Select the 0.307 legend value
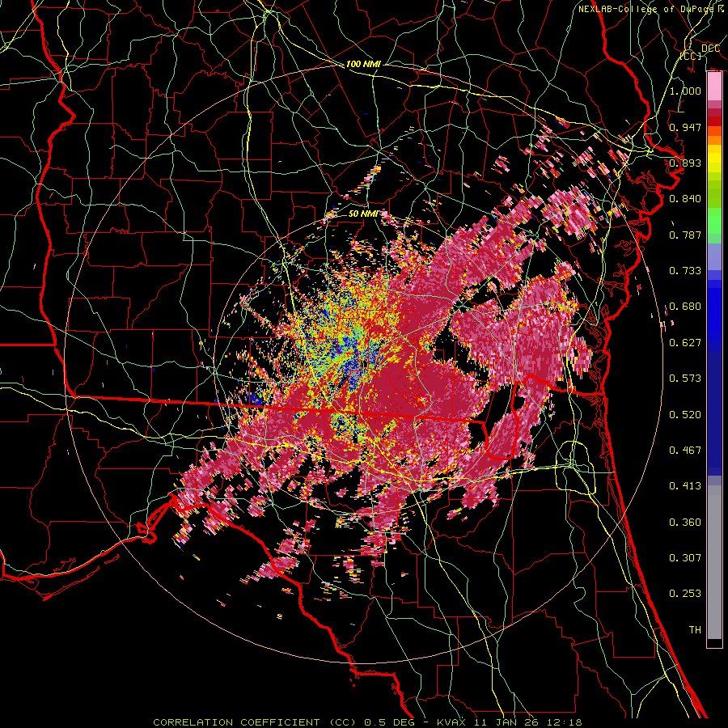 click(685, 558)
